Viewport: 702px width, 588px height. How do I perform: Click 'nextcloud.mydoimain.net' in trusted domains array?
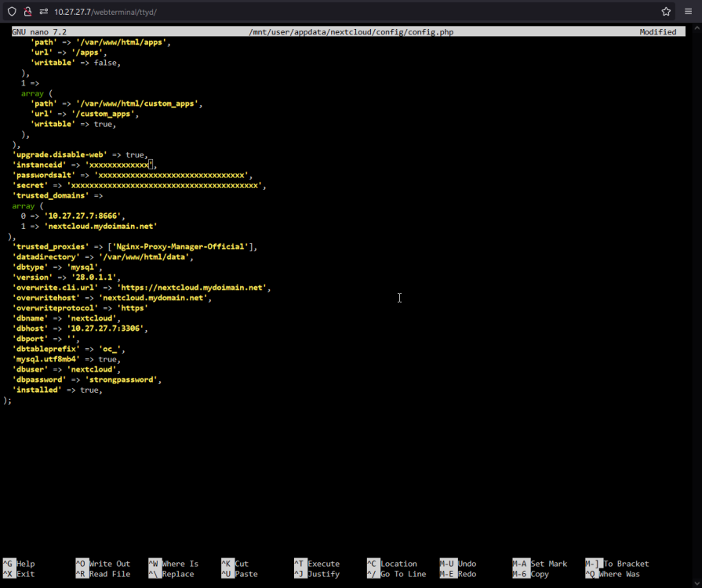pos(100,227)
